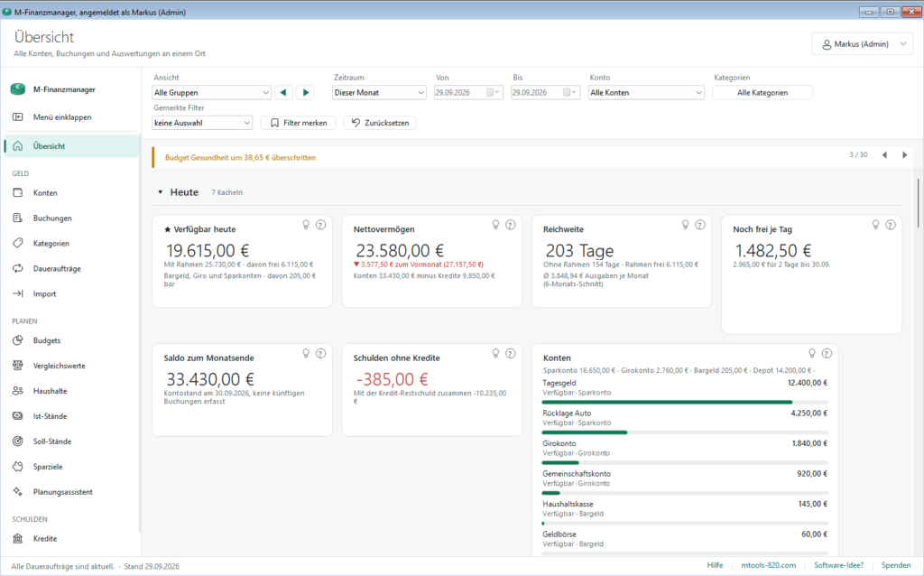Open the Zeitraum Dieser Monat dropdown
This screenshot has height=576, width=924.
pos(379,93)
